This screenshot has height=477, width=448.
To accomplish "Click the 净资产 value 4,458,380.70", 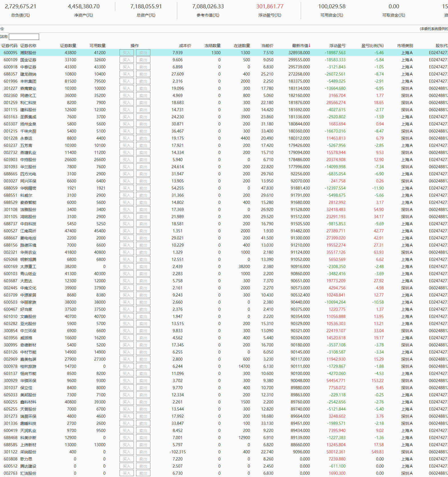I will pos(84,6).
